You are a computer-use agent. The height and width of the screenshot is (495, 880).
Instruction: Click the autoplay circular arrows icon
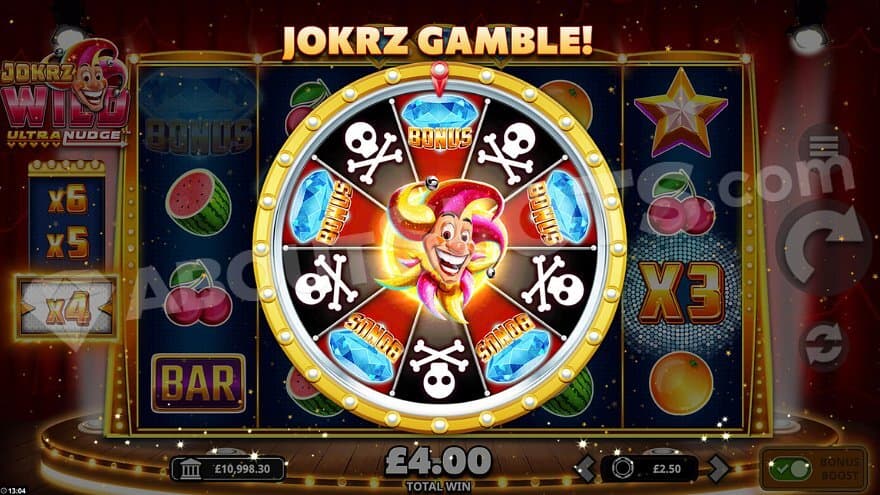pos(824,345)
